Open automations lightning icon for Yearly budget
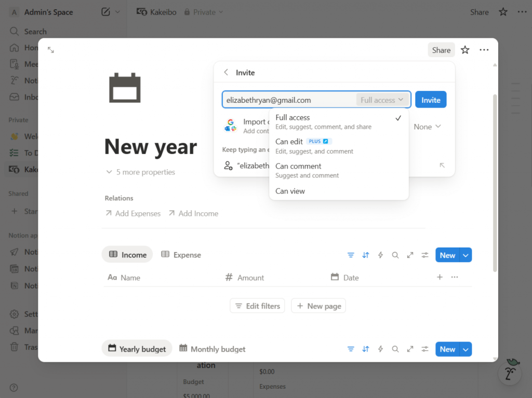The width and height of the screenshot is (532, 398). [x=380, y=349]
